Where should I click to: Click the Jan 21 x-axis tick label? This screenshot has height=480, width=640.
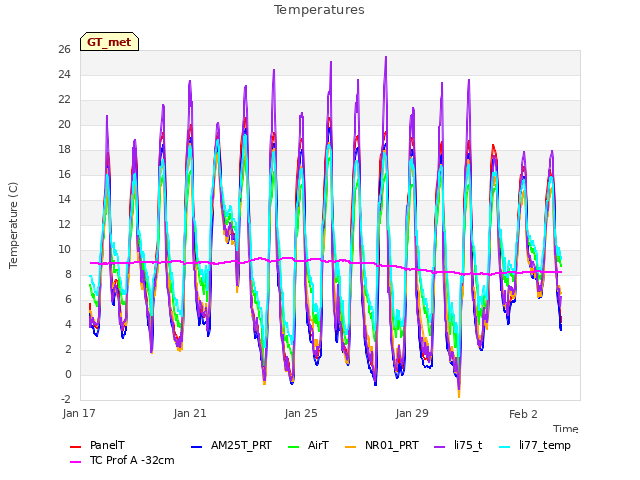[190, 413]
